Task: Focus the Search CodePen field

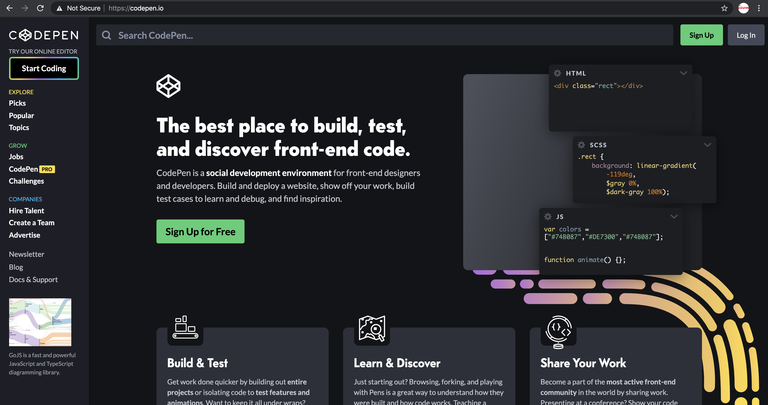Action: click(x=384, y=35)
